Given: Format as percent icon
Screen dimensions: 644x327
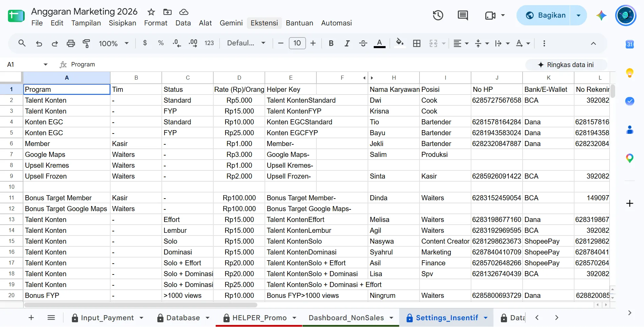Looking at the screenshot, I should coord(161,43).
